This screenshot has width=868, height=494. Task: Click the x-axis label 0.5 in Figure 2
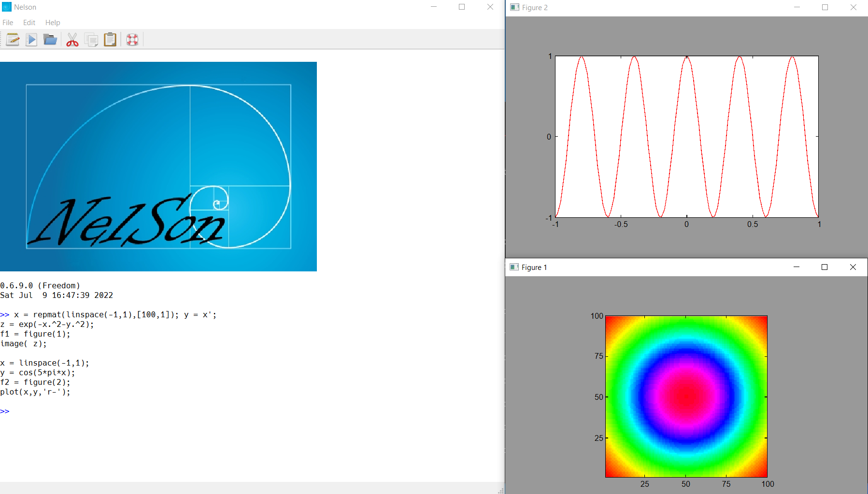(753, 225)
